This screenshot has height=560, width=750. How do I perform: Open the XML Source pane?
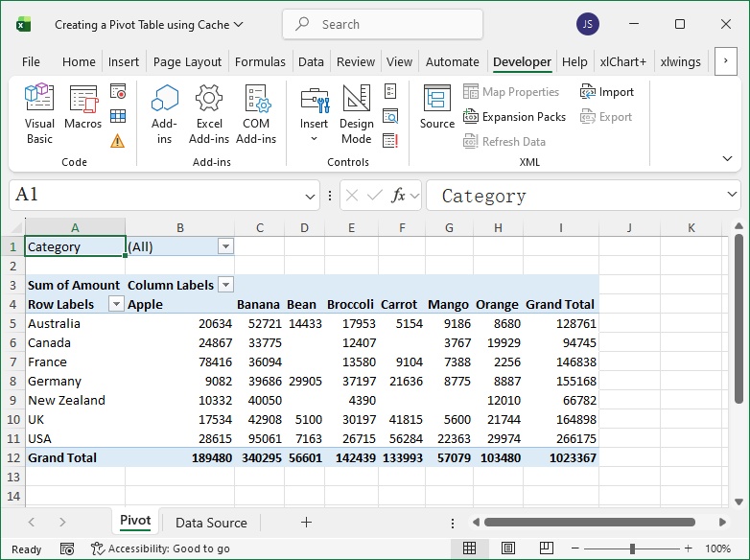click(436, 106)
